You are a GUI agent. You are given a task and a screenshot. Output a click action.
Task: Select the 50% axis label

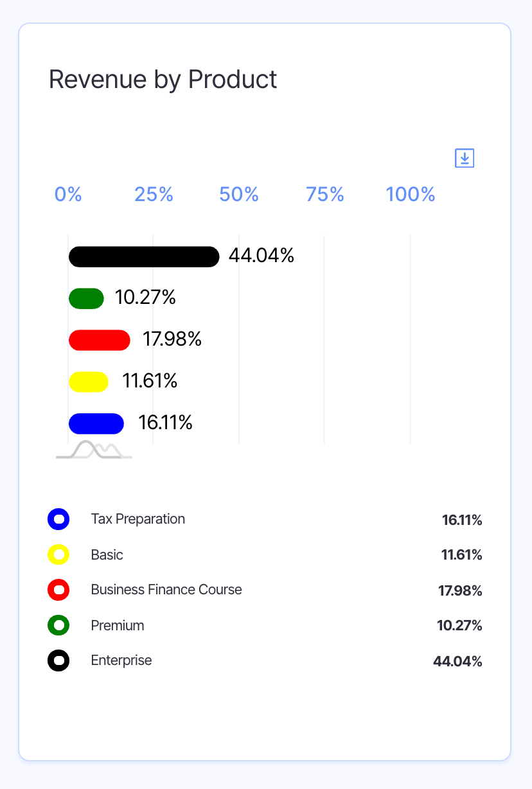(238, 194)
